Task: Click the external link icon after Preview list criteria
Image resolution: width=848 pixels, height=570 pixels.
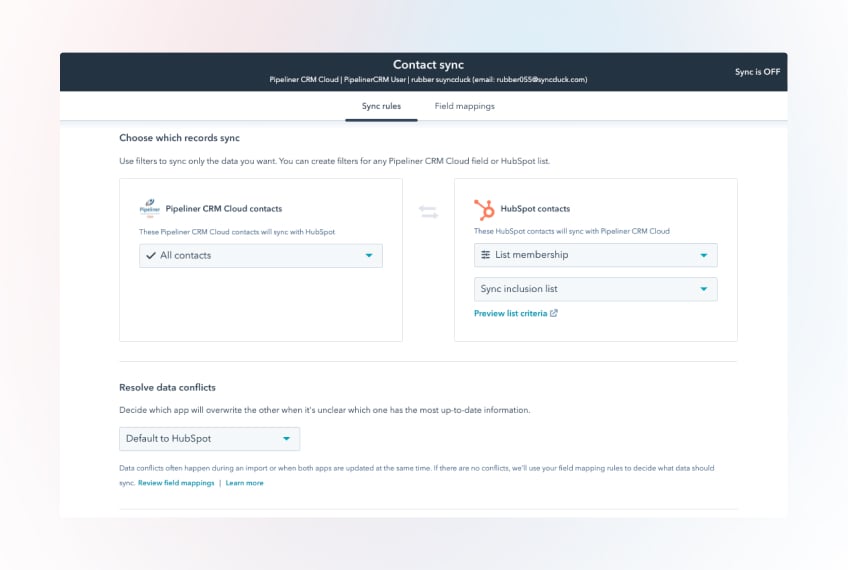Action: tap(554, 313)
